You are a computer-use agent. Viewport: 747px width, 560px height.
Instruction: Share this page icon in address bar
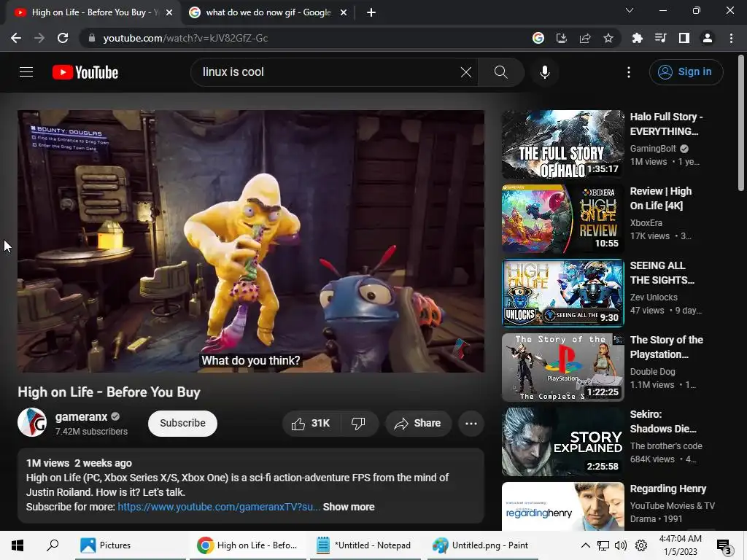(585, 38)
